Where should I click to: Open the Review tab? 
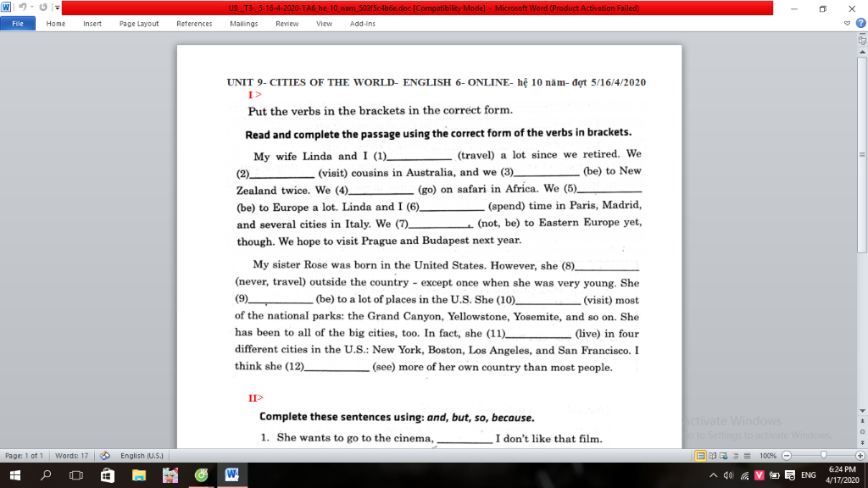pyautogui.click(x=287, y=23)
